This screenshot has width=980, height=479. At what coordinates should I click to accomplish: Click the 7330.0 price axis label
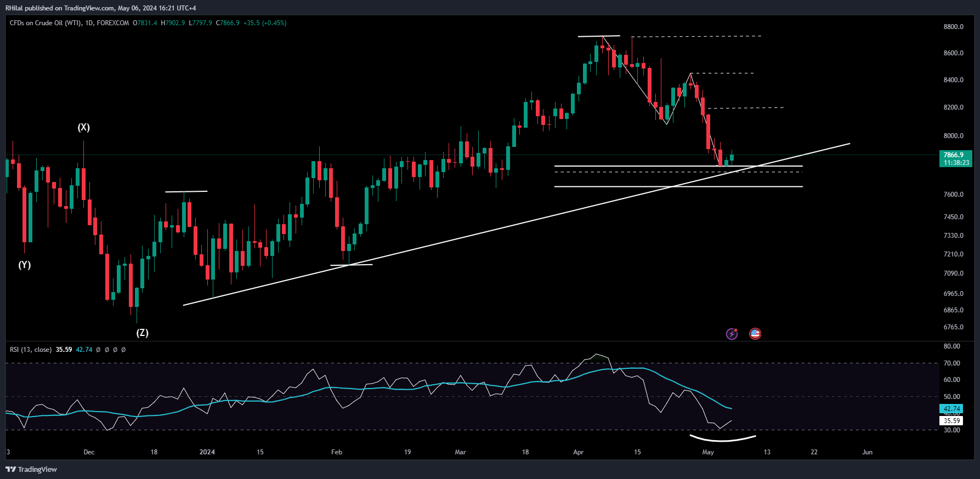click(953, 236)
